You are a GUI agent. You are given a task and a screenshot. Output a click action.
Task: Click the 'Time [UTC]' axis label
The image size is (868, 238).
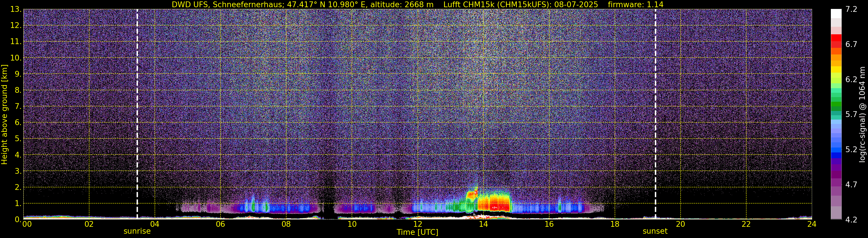pyautogui.click(x=417, y=232)
